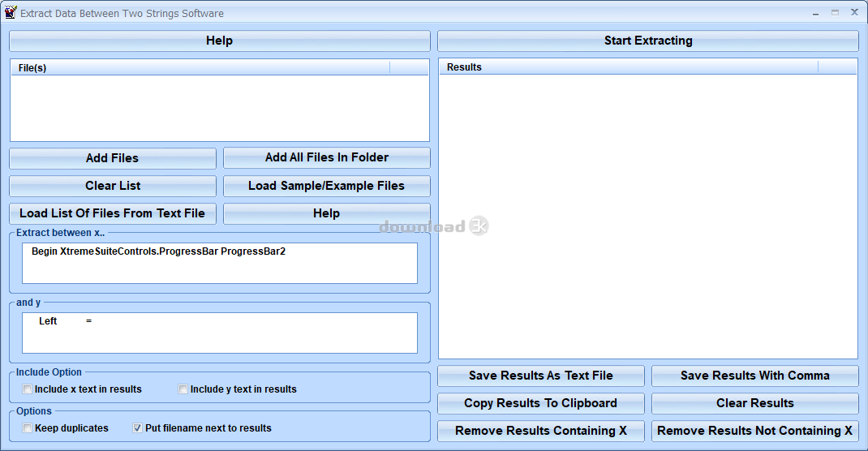This screenshot has height=451, width=868.
Task: Click inside the Results list area
Action: click(x=647, y=217)
